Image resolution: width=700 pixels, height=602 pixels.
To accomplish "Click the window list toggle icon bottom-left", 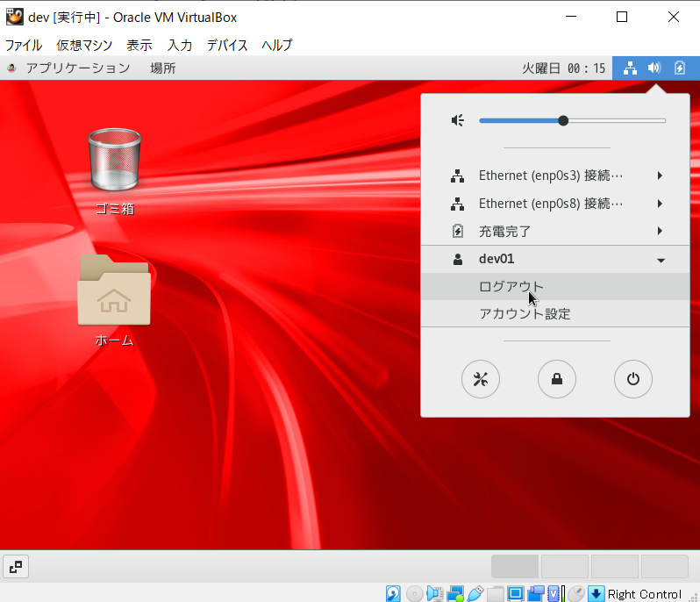I will [16, 567].
